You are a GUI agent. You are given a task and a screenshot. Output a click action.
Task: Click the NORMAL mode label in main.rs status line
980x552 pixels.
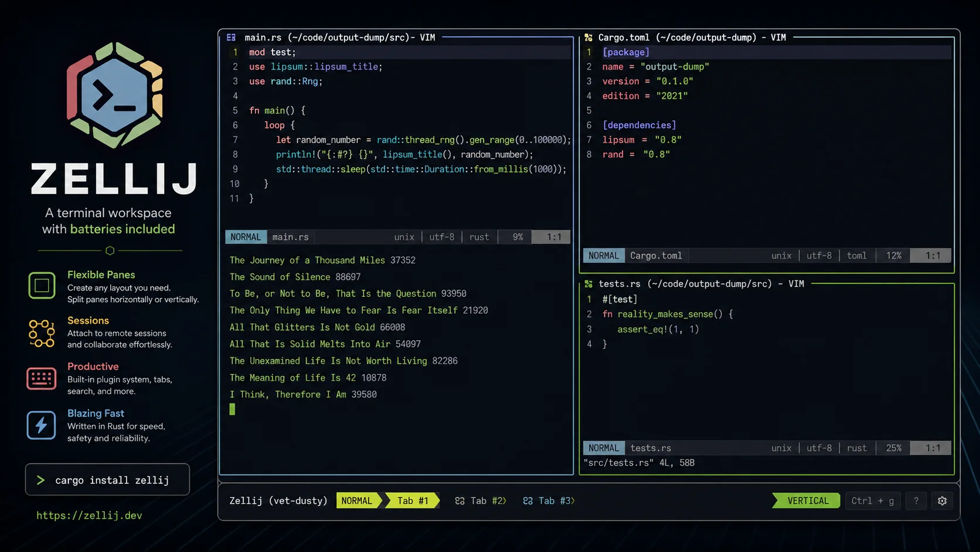pyautogui.click(x=246, y=237)
